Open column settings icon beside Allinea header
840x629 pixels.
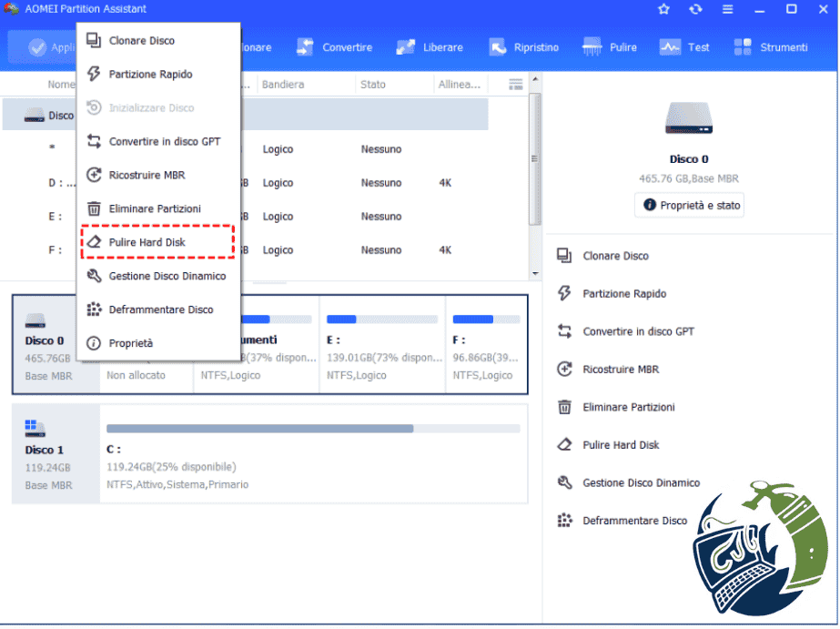[x=515, y=84]
